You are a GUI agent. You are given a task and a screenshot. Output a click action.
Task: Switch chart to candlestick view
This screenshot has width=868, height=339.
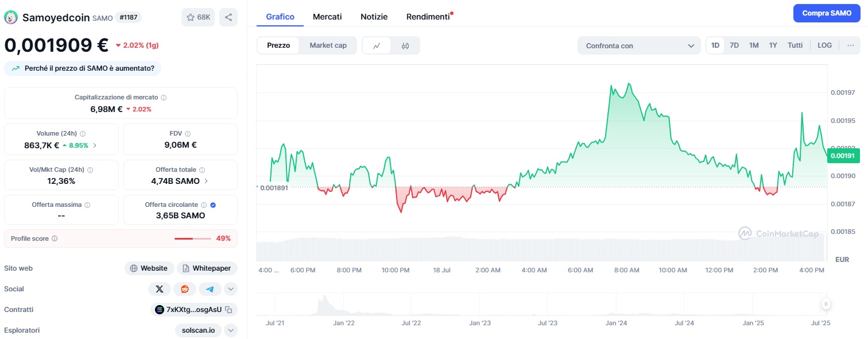(x=405, y=45)
